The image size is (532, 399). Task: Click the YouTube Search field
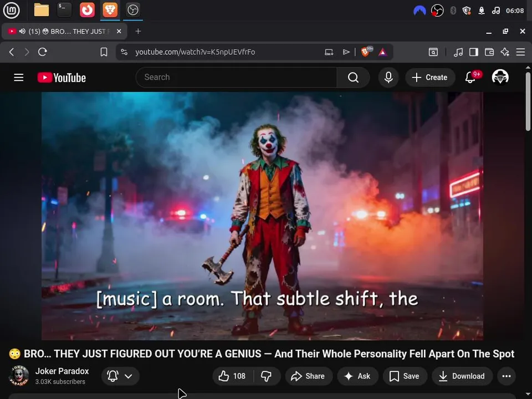(x=236, y=78)
